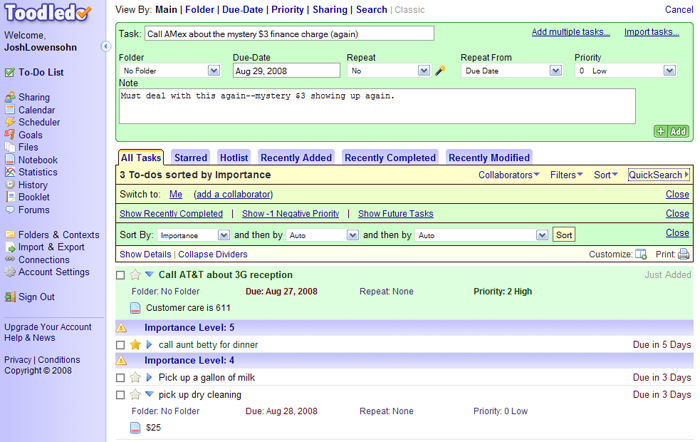Open the note icon for 'Customer care is 611'
Screen dimensions: 700x442
(136, 307)
